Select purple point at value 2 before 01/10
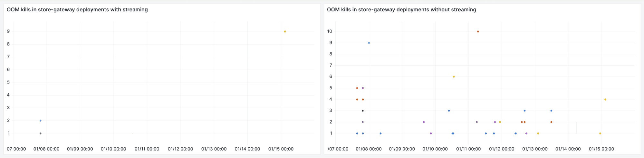This screenshot has height=158, width=644. (424, 122)
